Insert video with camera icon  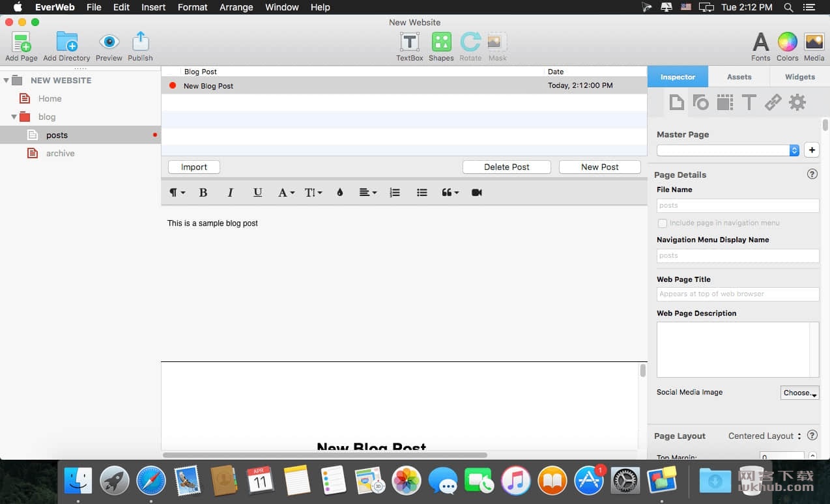click(477, 193)
